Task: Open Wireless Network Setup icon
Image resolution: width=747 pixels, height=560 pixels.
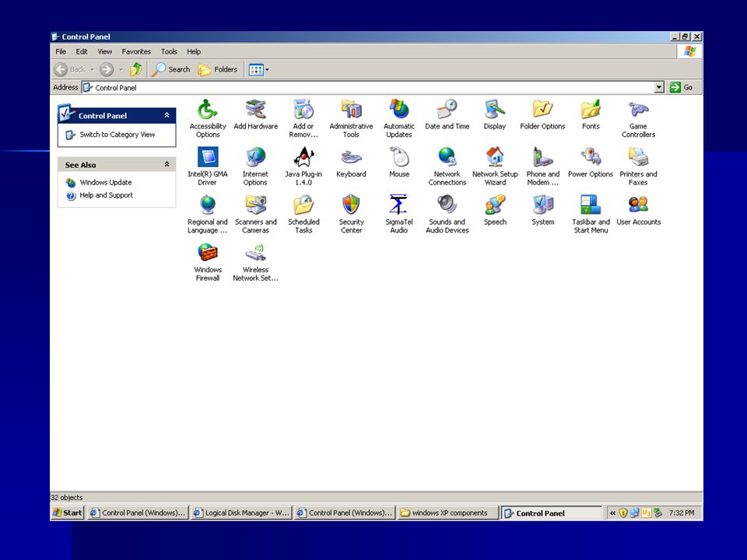Action: pyautogui.click(x=256, y=262)
